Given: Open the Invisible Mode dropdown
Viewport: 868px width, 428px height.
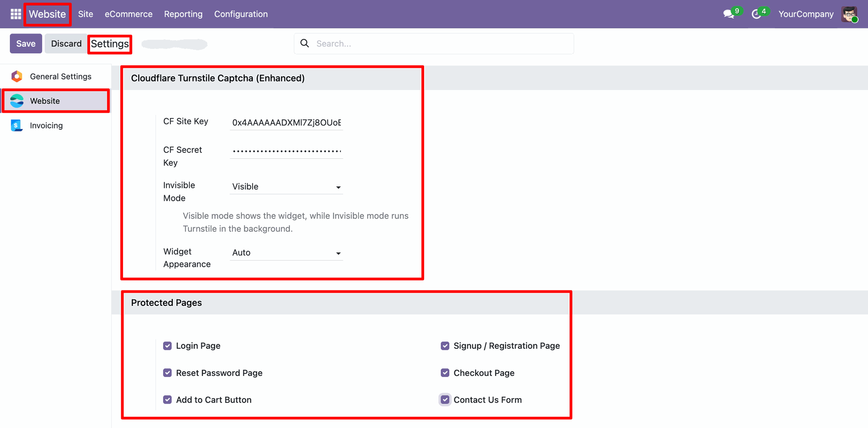Looking at the screenshot, I should [x=286, y=186].
